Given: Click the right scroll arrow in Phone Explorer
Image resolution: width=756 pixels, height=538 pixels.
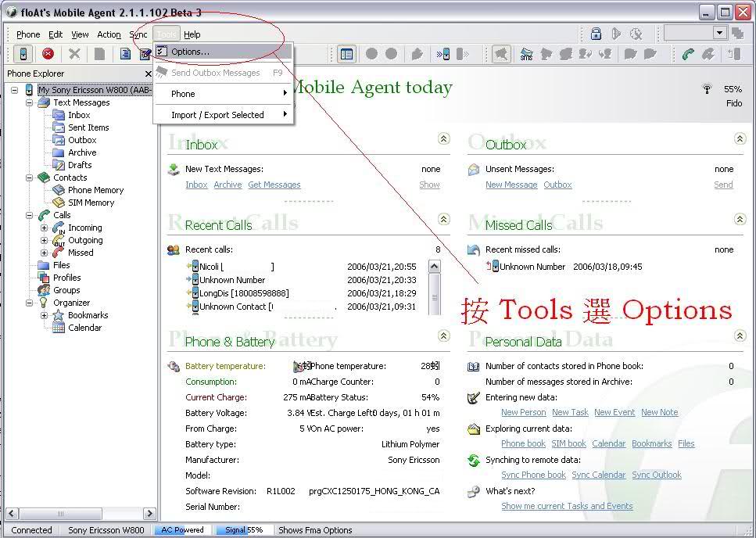Looking at the screenshot, I should coord(149,514).
